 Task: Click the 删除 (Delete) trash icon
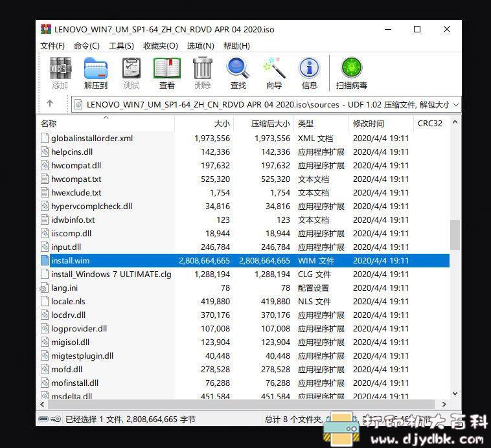[203, 68]
